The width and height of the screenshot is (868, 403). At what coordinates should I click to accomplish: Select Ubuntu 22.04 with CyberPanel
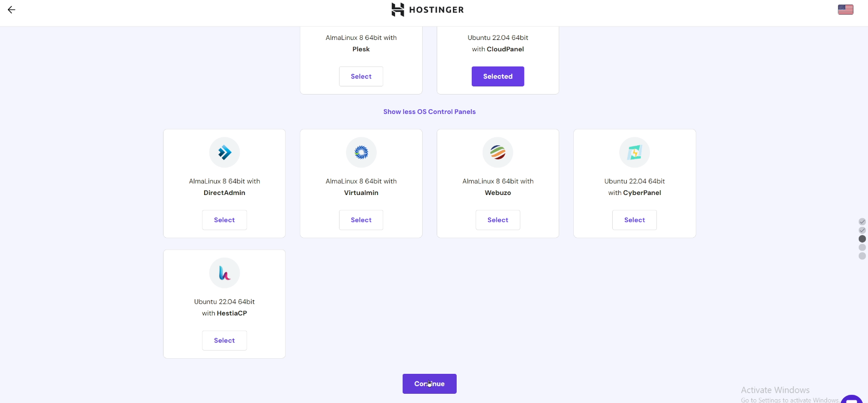[635, 220]
